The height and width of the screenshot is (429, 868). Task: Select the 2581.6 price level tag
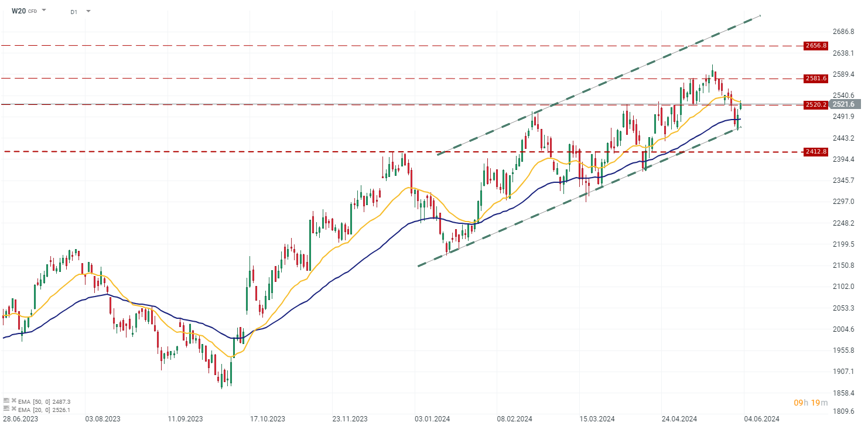coord(815,78)
